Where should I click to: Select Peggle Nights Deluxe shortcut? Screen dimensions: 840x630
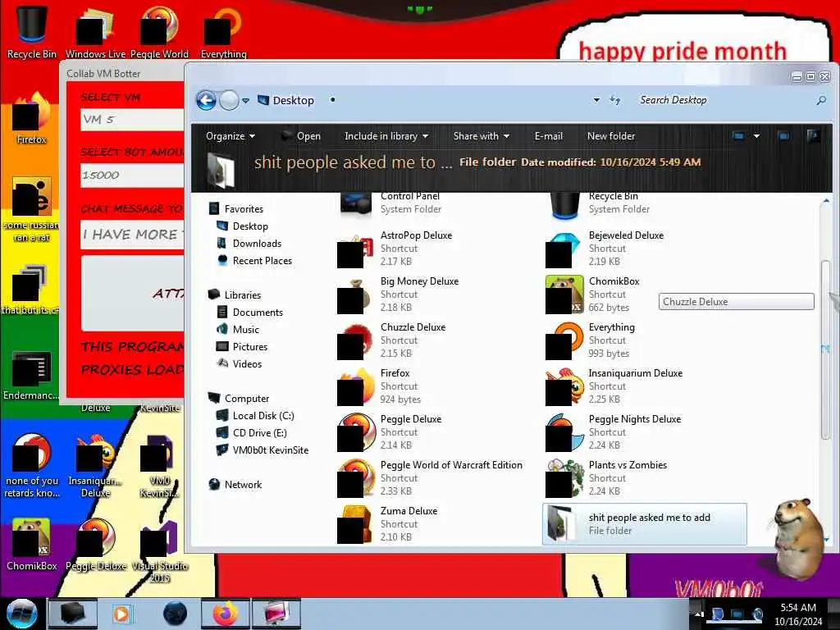pyautogui.click(x=643, y=432)
